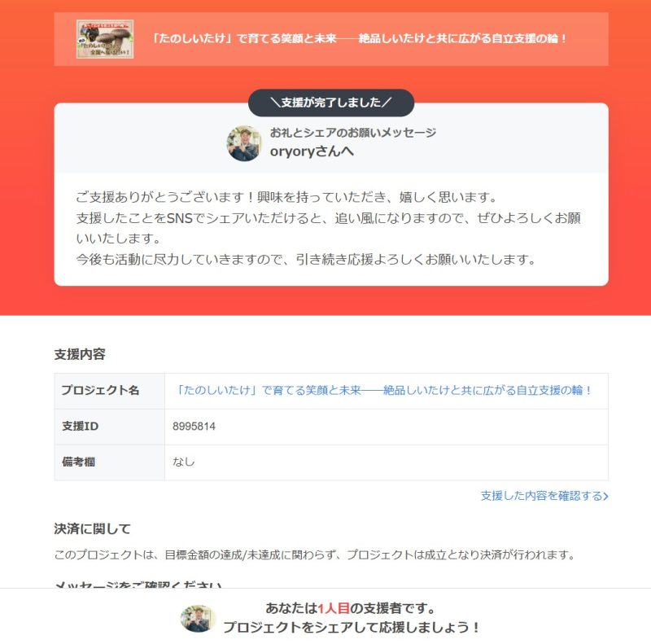
Task: Click the owner avatar in bottom share bar
Action: coord(198,618)
